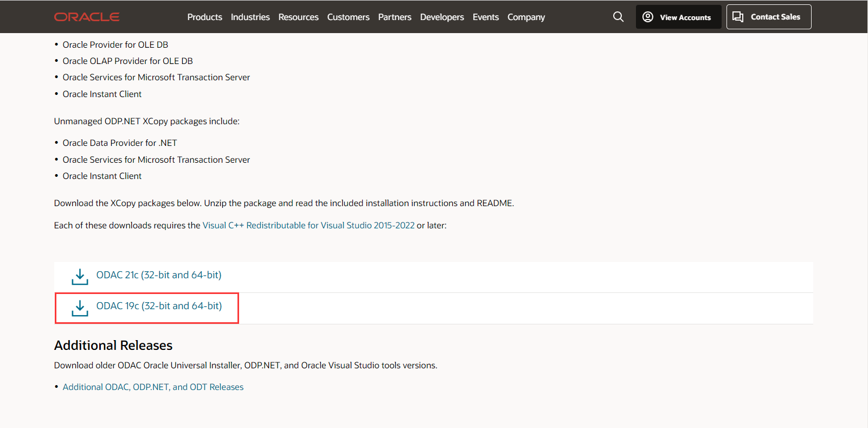Open the Resources menu

pos(298,17)
